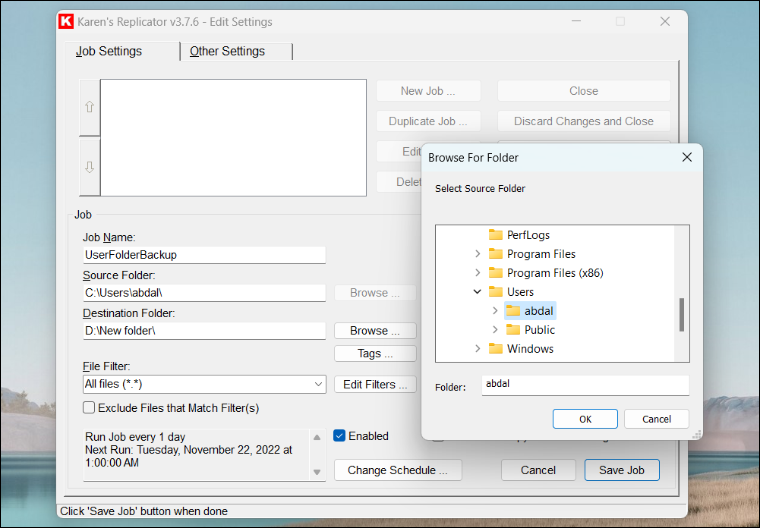Screen dimensions: 760x528
Task: Click the Tags button
Action: 375,353
